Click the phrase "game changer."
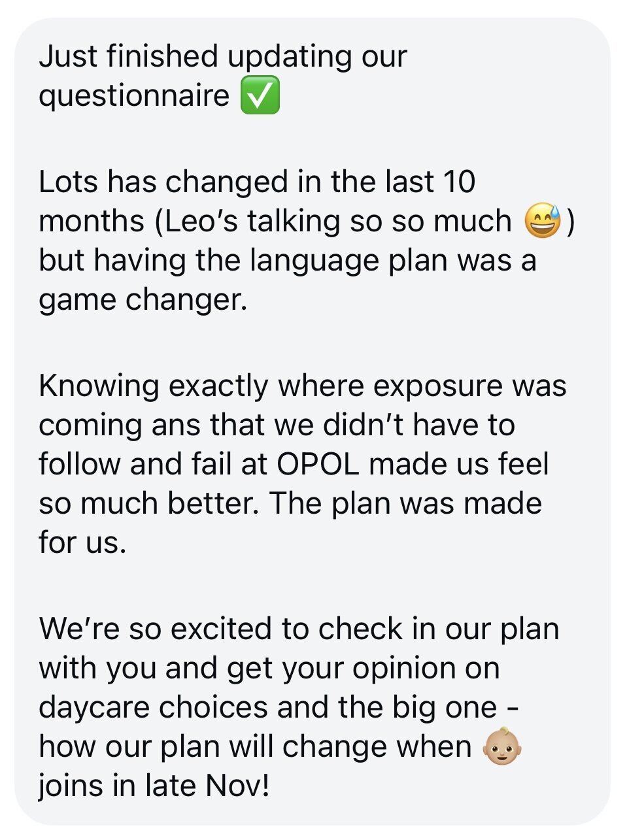This screenshot has width=644, height=832. pos(143,300)
